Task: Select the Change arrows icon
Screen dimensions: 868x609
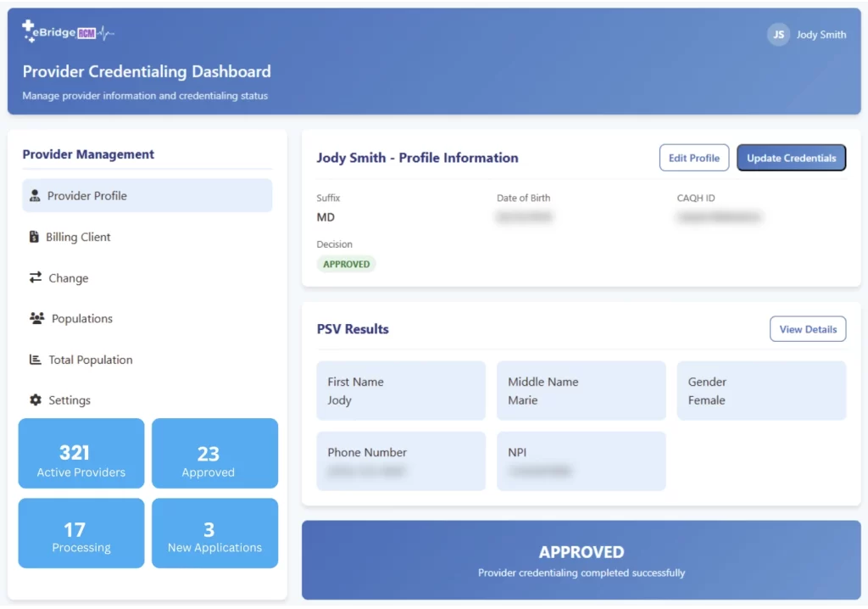Action: click(36, 277)
